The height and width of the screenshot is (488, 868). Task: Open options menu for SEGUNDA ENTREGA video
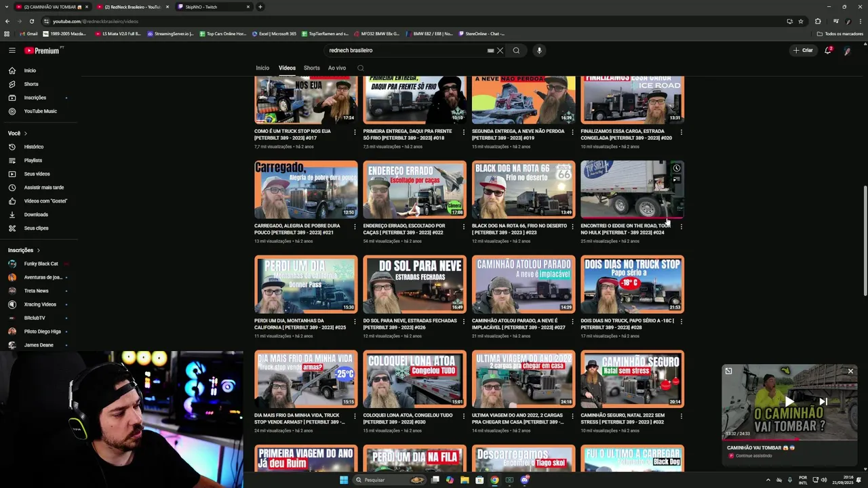click(572, 132)
